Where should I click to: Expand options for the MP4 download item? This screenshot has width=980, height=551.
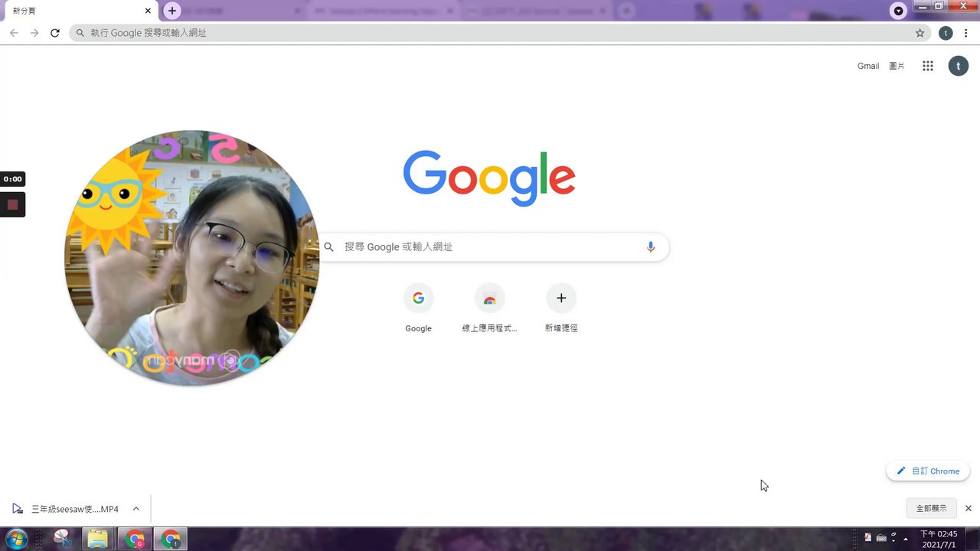136,509
